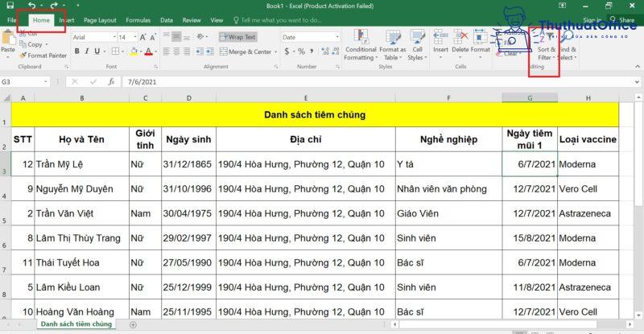Viewport: 644px width, 334px height.
Task: Open Ribbon Display Options in title bar
Action: click(x=562, y=6)
